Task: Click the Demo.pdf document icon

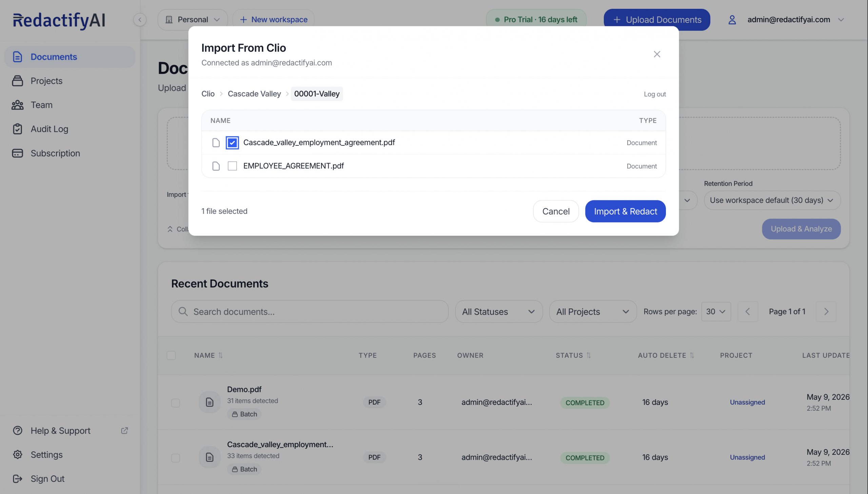Action: click(x=210, y=402)
